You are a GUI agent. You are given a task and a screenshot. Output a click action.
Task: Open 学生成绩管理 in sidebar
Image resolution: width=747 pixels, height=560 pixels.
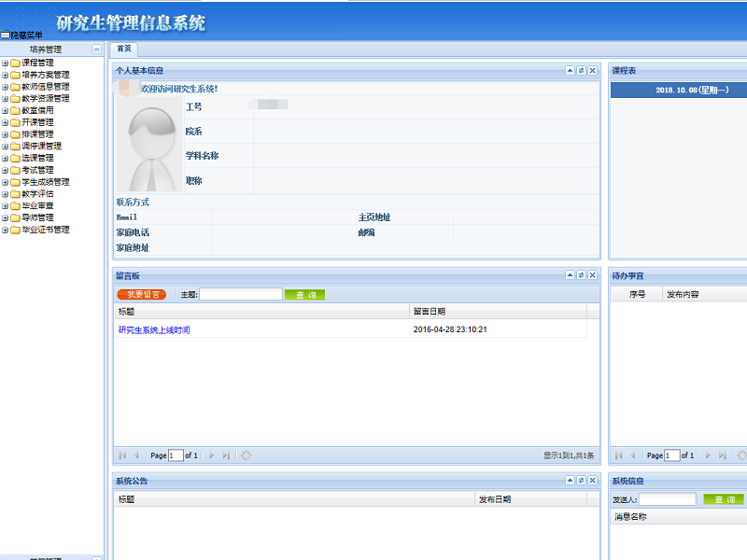(x=45, y=182)
